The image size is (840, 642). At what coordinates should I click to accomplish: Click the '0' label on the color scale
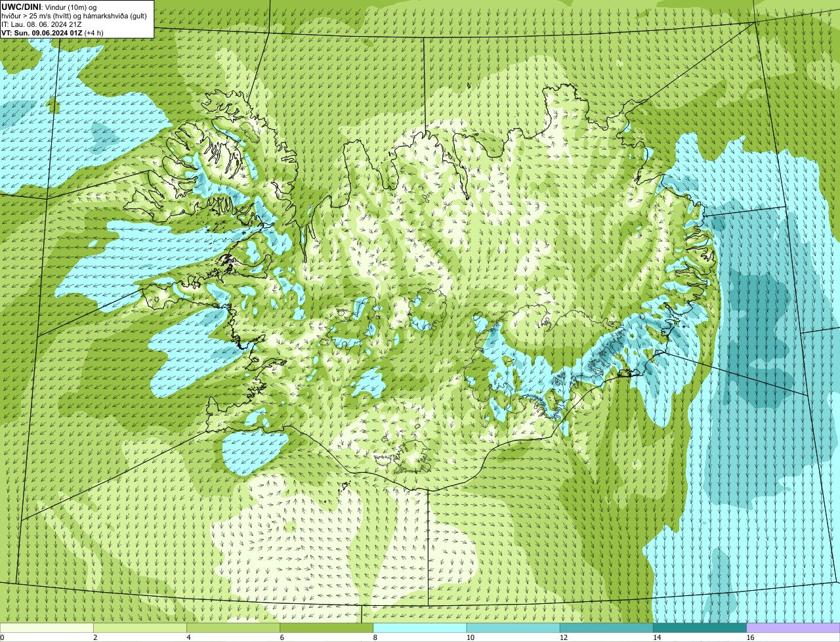pos(2,637)
